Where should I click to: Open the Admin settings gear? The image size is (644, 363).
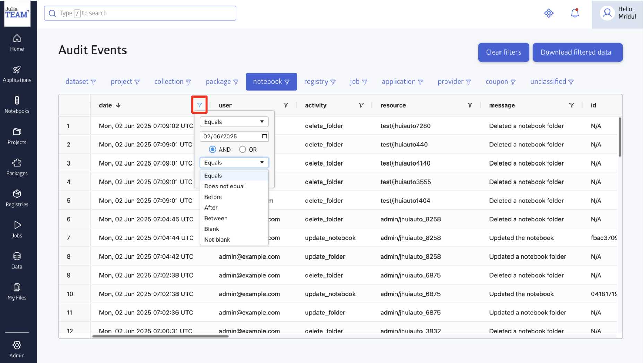tap(17, 349)
